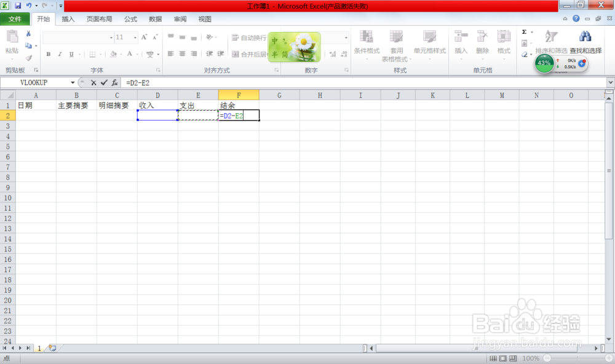Image resolution: width=615 pixels, height=364 pixels.
Task: Open 条件格式 conditional formatting
Action: point(367,45)
